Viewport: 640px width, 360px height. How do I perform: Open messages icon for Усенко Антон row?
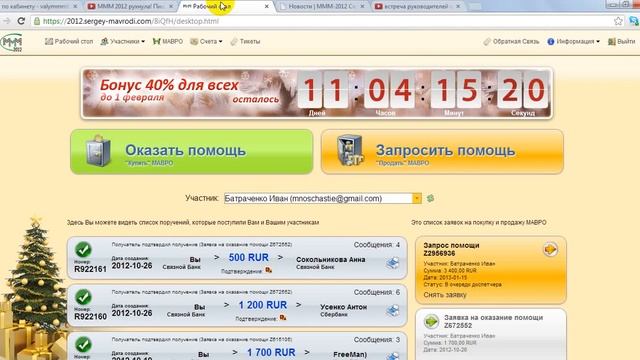pyautogui.click(x=393, y=311)
